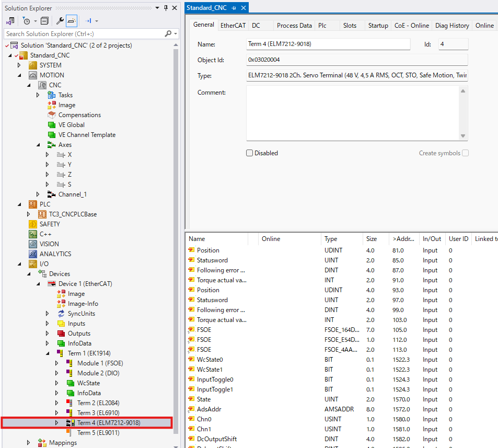Click into the Comment text area
The image size is (498, 448).
coord(353,113)
